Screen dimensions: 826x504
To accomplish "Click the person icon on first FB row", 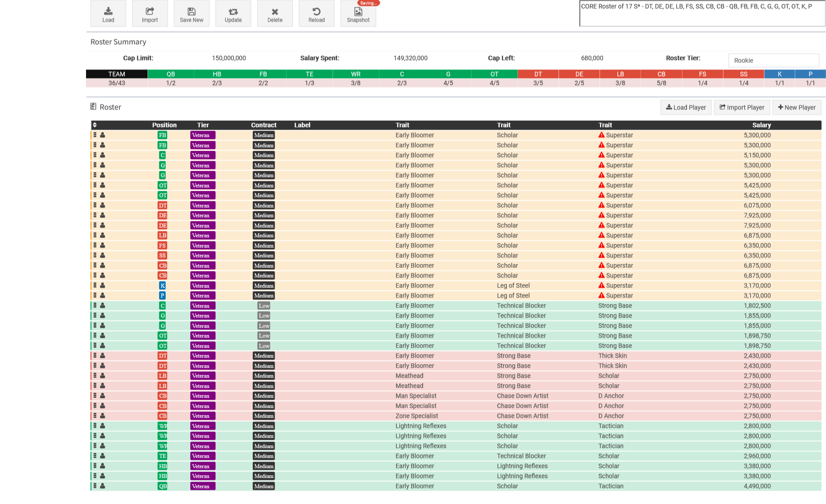I will 103,135.
